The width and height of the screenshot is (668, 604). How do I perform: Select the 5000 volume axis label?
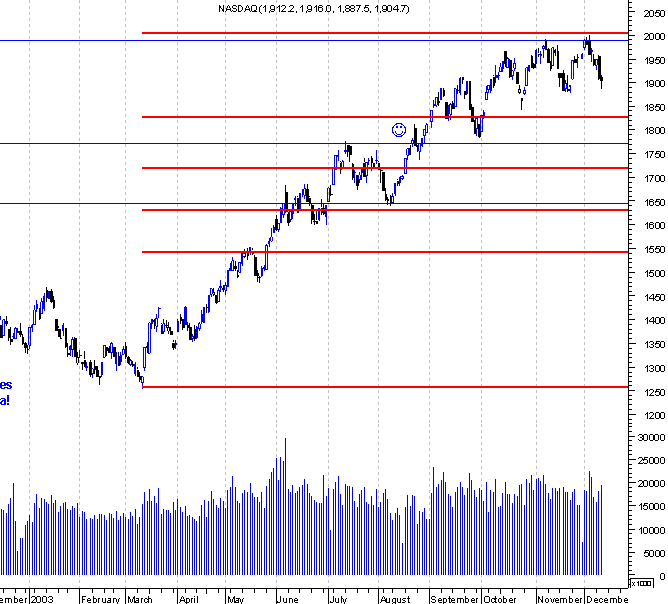[x=654, y=553]
